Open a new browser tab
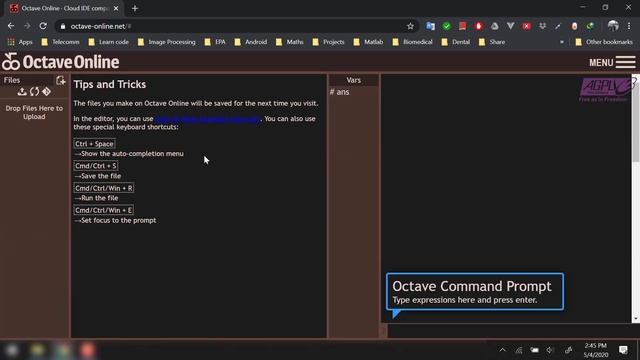This screenshot has height=360, width=640. coord(135,8)
